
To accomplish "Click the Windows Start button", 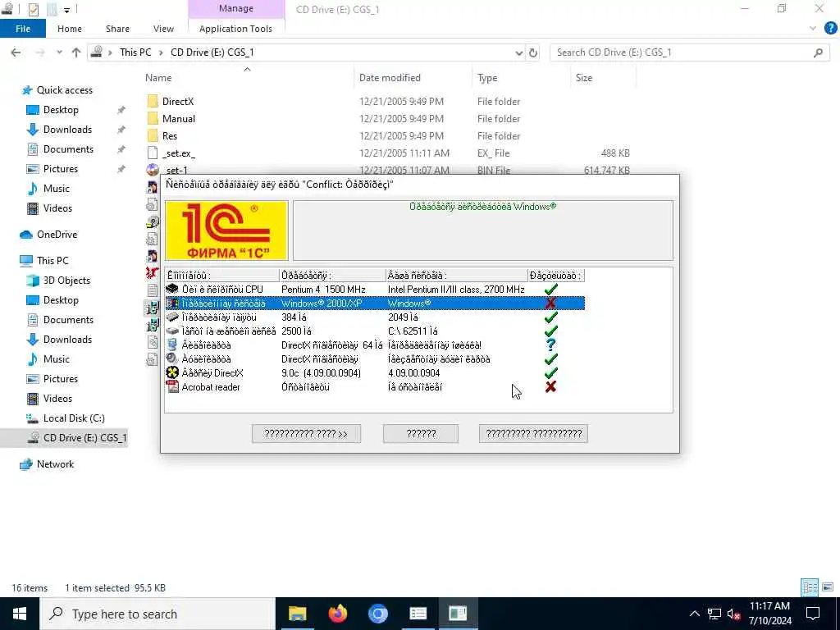I will (20, 614).
